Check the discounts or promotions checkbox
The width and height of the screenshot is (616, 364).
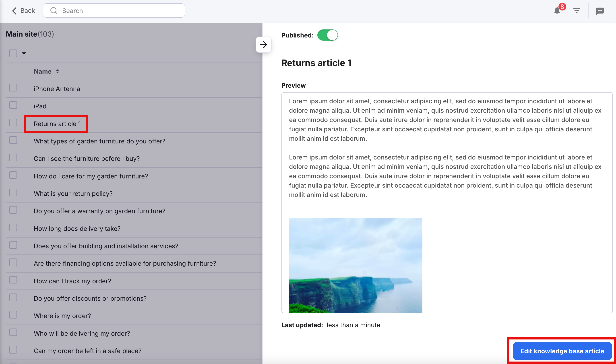(x=13, y=298)
